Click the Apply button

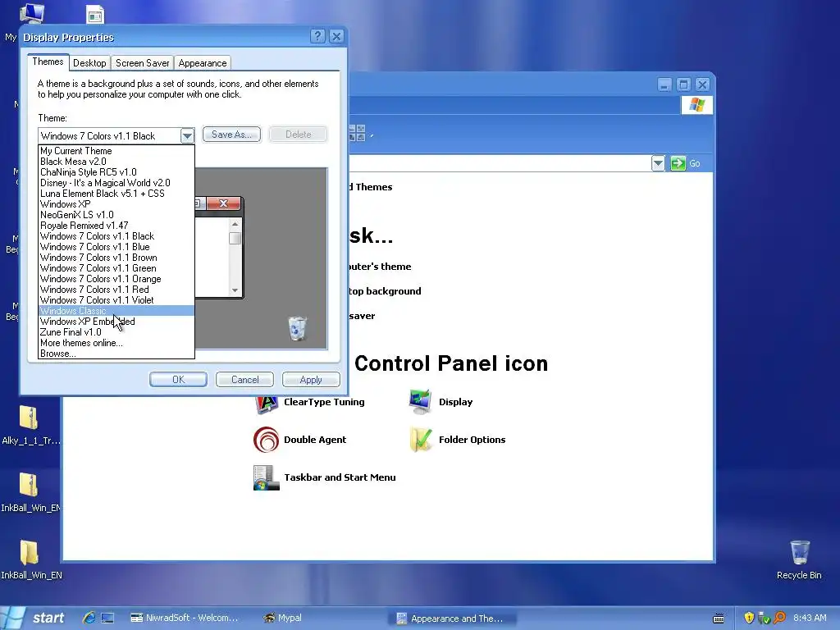tap(311, 379)
